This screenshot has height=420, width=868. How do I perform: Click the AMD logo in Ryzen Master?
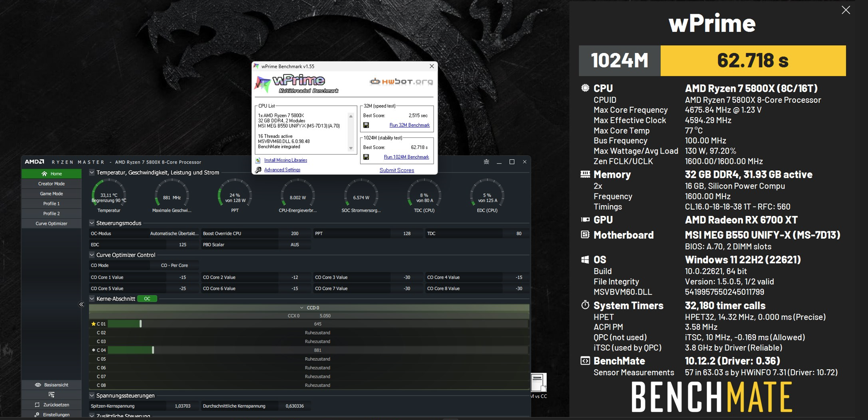(x=34, y=162)
